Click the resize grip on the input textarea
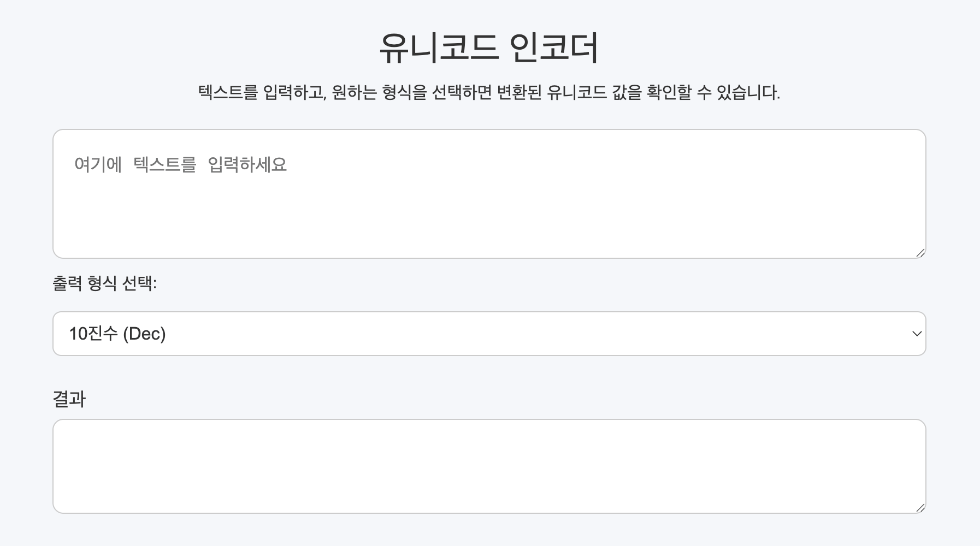This screenshot has width=980, height=546. 921,252
